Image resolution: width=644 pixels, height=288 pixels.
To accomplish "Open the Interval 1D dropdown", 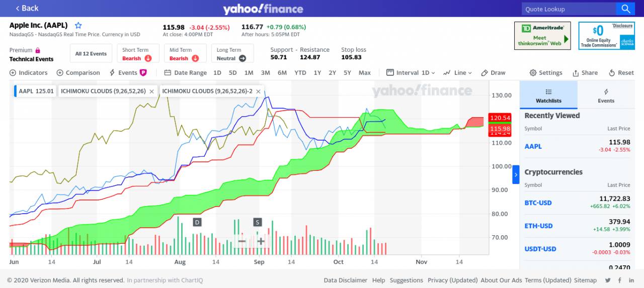I will pyautogui.click(x=411, y=73).
